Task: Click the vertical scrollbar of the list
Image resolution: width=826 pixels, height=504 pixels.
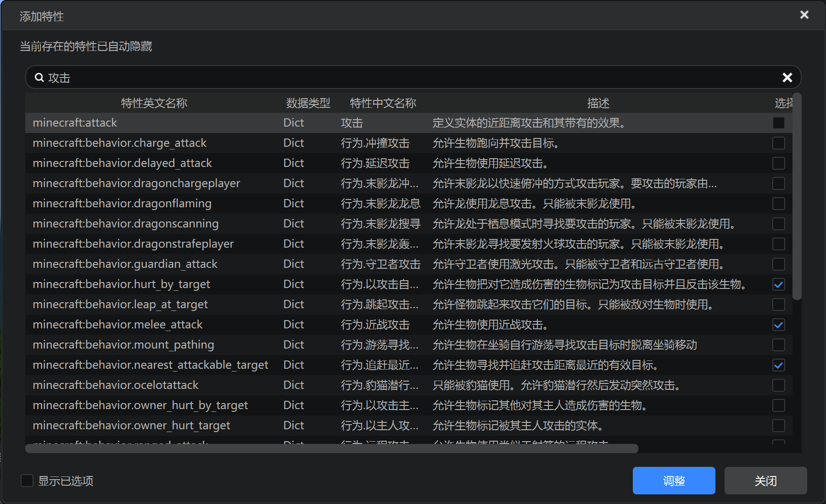Action: click(x=797, y=196)
